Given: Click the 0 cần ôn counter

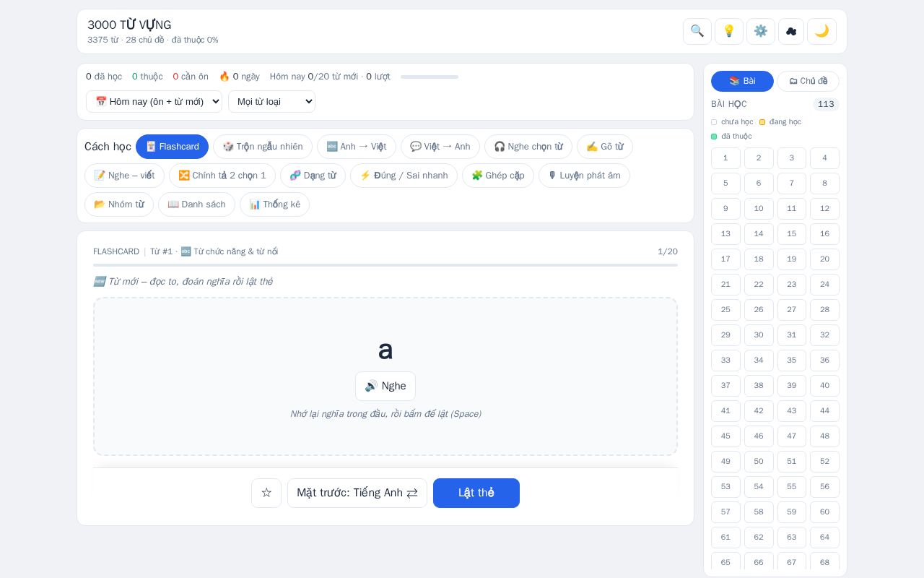Looking at the screenshot, I should pos(191,77).
